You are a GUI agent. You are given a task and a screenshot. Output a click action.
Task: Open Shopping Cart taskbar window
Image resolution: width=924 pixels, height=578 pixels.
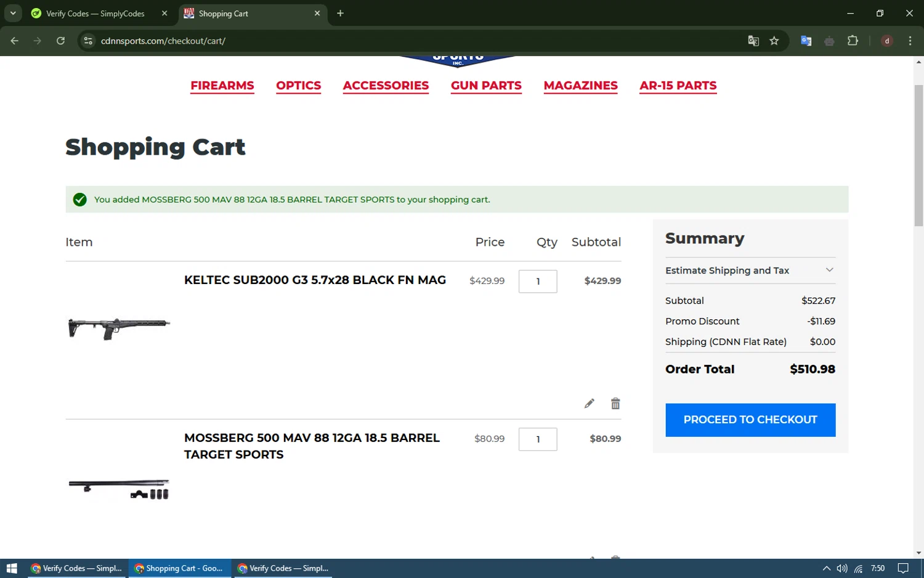pyautogui.click(x=179, y=568)
